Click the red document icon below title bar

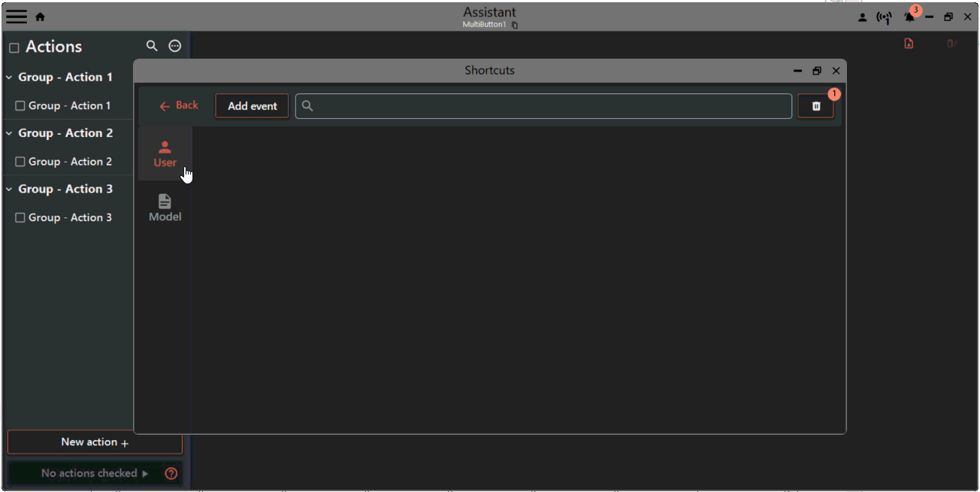[909, 44]
